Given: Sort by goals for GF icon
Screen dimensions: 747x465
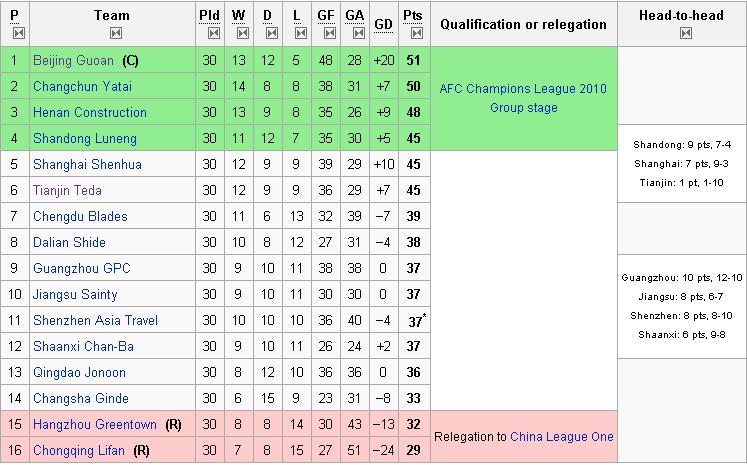Looking at the screenshot, I should click(330, 33).
